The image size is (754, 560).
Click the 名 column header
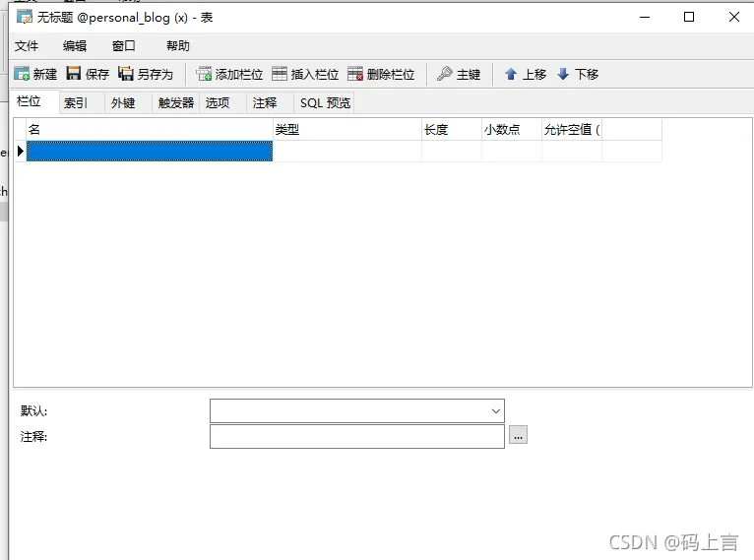(x=150, y=130)
